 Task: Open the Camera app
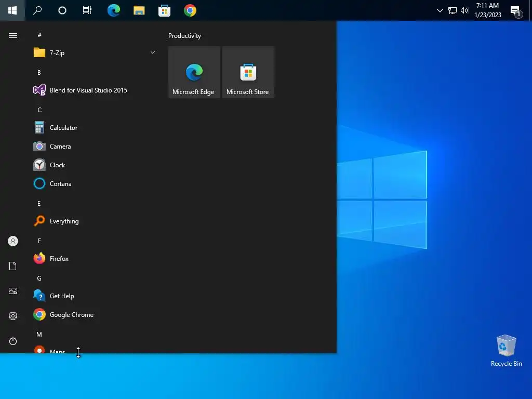coord(95,146)
